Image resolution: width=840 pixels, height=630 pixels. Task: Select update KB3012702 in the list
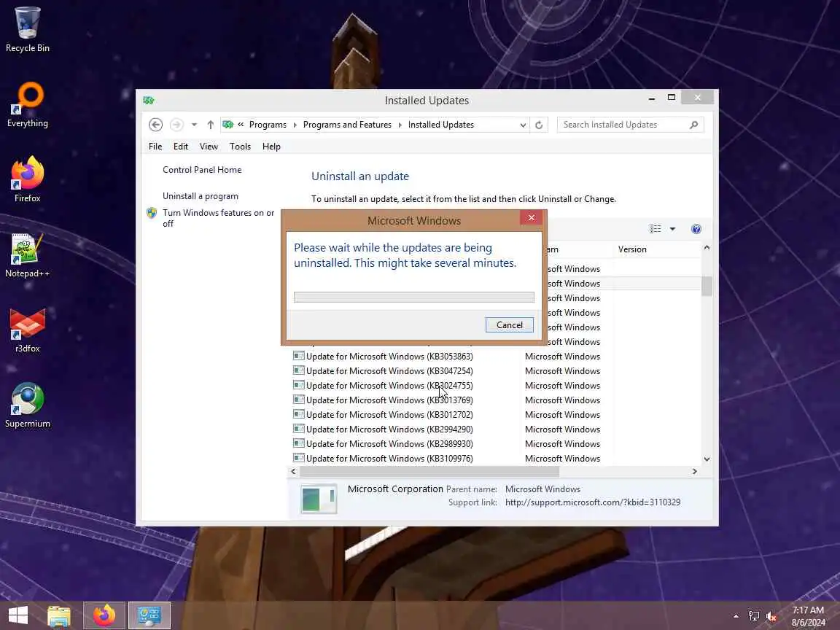pos(389,415)
